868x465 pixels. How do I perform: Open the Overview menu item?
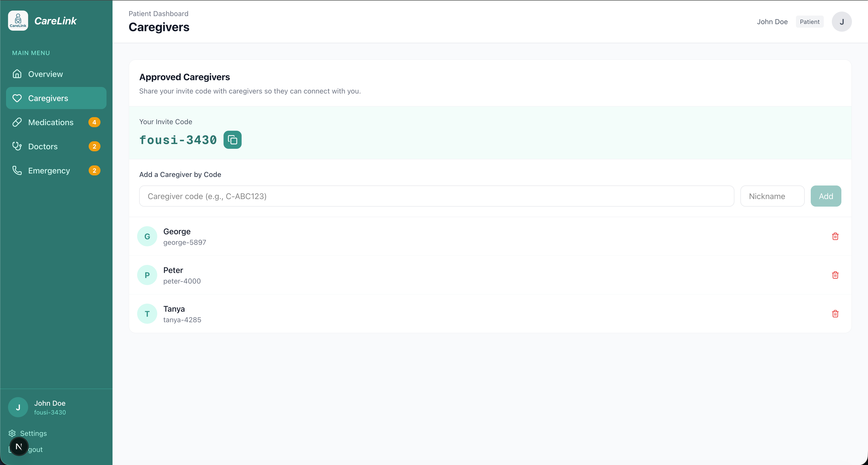pos(45,74)
